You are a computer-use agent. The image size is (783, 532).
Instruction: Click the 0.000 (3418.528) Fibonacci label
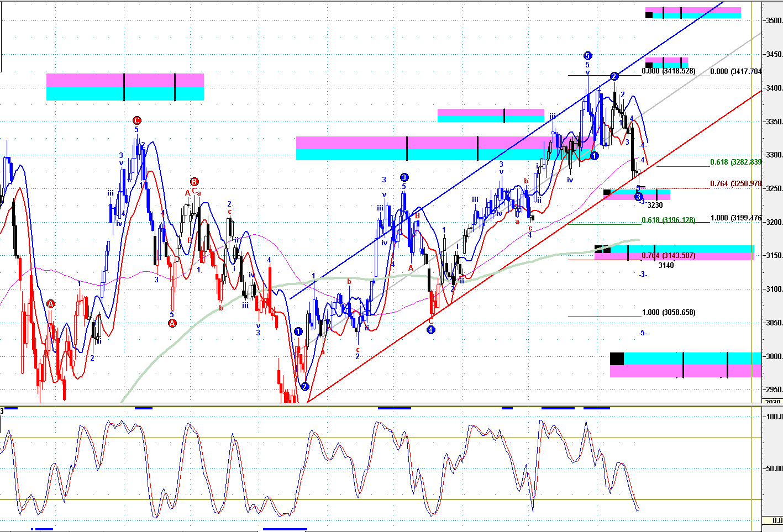click(x=669, y=71)
